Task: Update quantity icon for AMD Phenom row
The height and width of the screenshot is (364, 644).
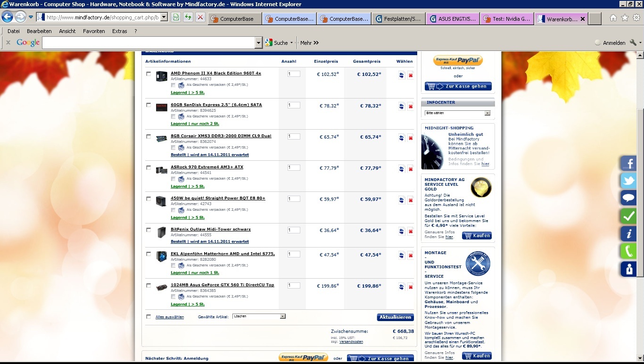Action: point(401,75)
